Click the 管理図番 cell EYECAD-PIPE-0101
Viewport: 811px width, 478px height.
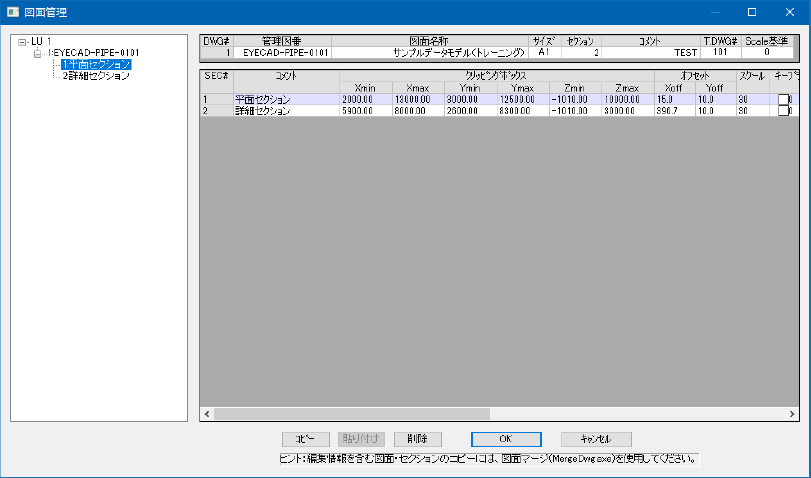pos(282,52)
